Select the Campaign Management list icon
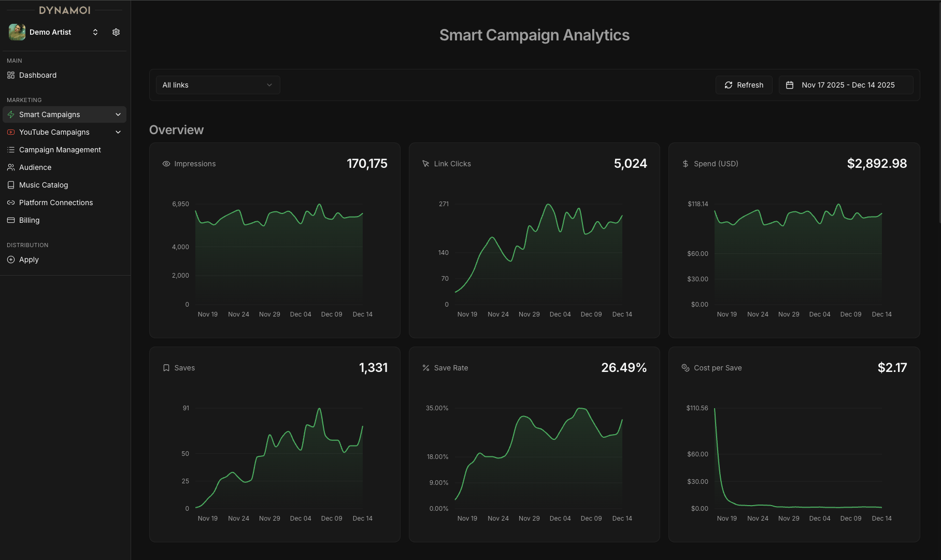 point(10,150)
